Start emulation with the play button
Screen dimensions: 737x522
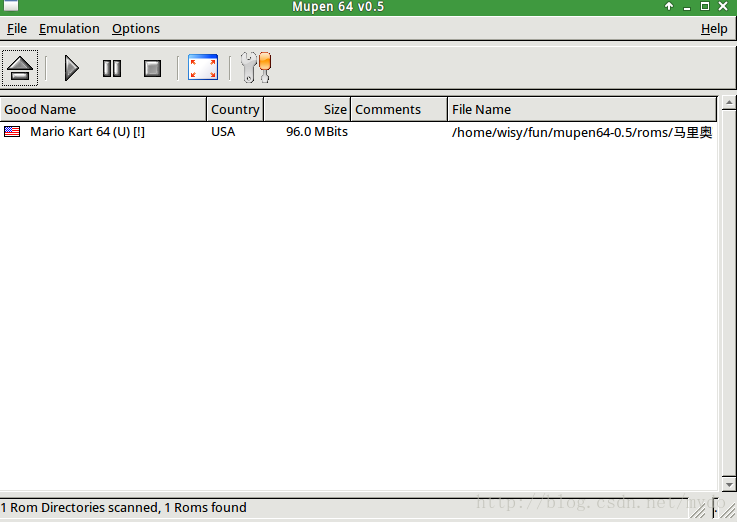coord(71,68)
